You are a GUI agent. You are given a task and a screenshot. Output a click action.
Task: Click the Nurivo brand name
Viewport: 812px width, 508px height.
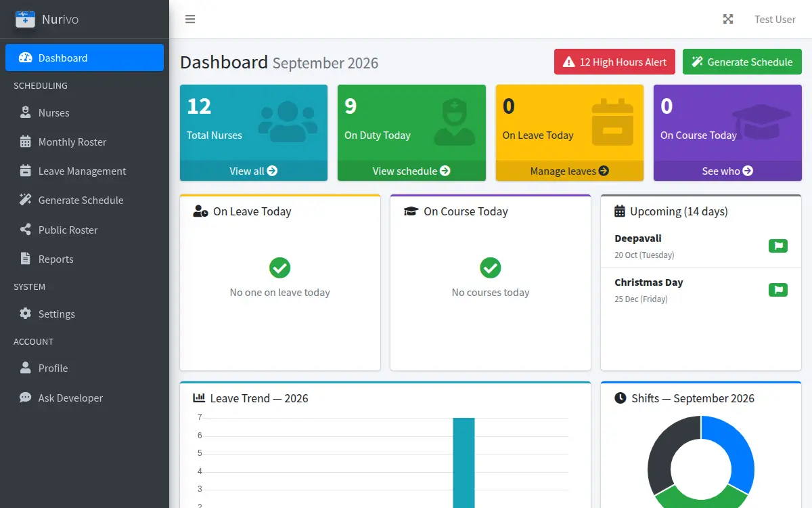pos(60,19)
